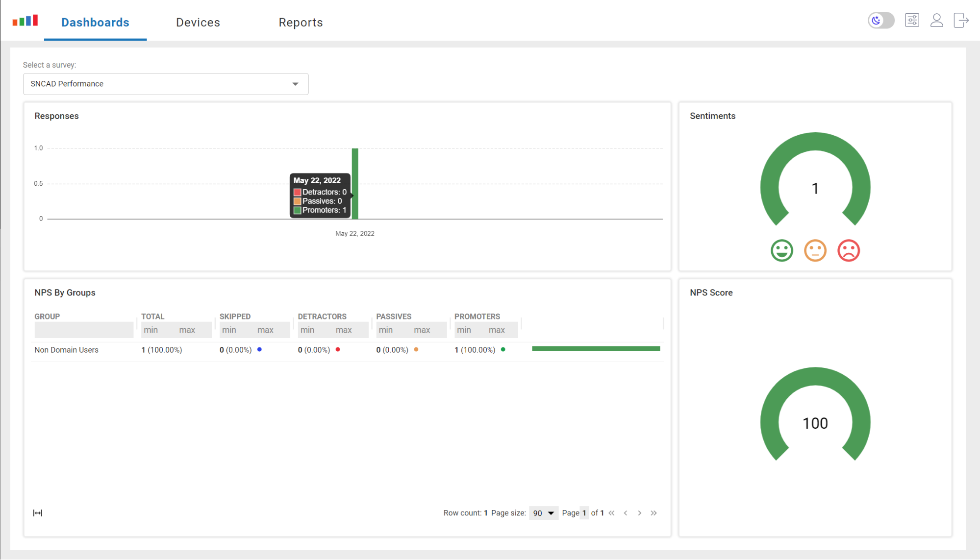Go to the previous page arrow
The width and height of the screenshot is (980, 560).
(x=626, y=513)
